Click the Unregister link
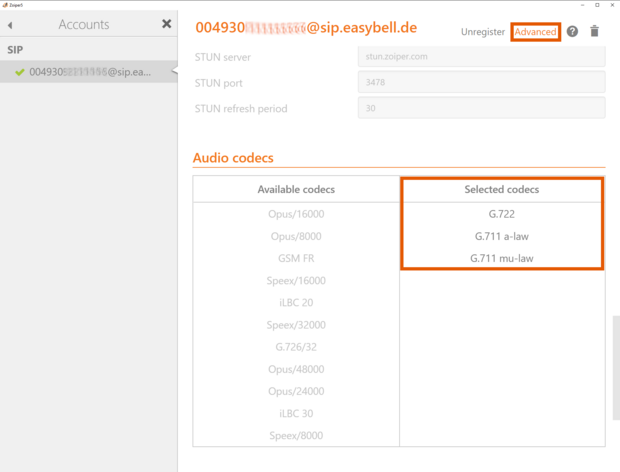Viewport: 620px width, 472px height. pyautogui.click(x=482, y=32)
